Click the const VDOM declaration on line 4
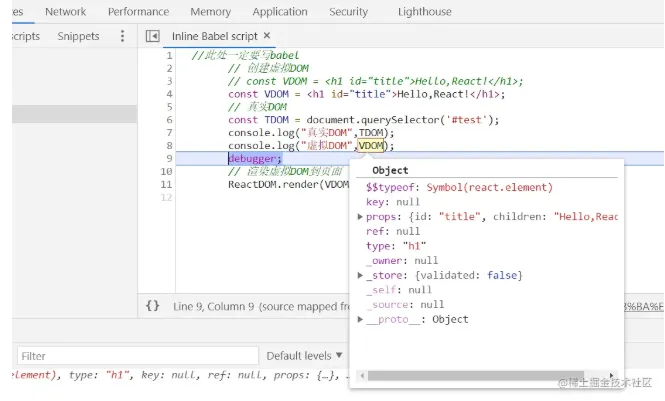Image resolution: width=665 pixels, height=401 pixels. 367,94
